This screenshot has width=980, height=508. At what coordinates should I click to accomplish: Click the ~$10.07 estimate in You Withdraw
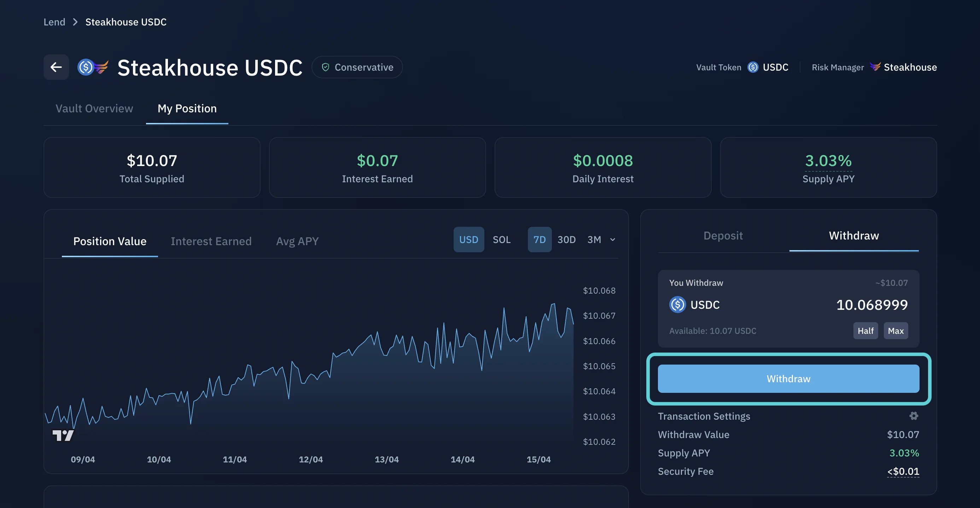(x=891, y=283)
